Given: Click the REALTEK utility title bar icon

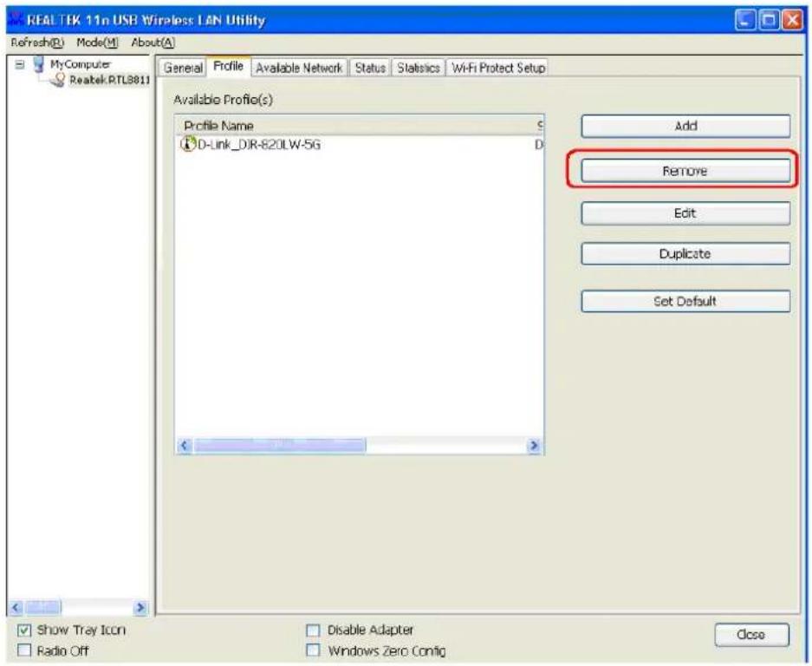Looking at the screenshot, I should coord(16,19).
